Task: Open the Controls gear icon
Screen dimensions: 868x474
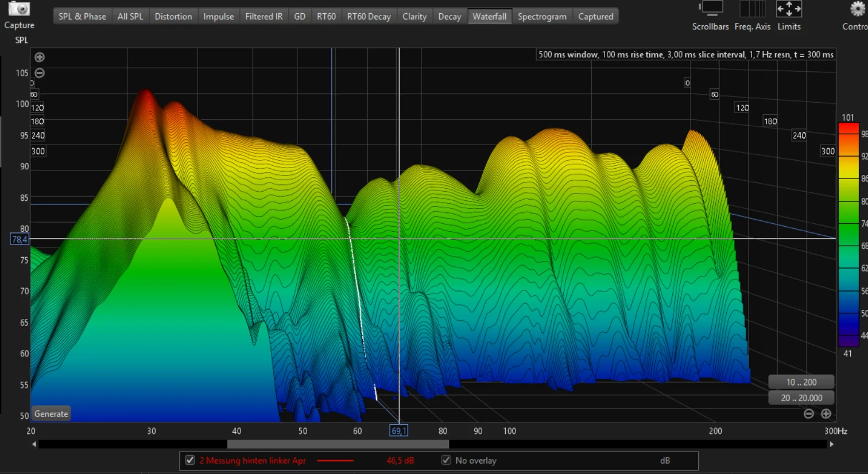Action: (x=858, y=9)
